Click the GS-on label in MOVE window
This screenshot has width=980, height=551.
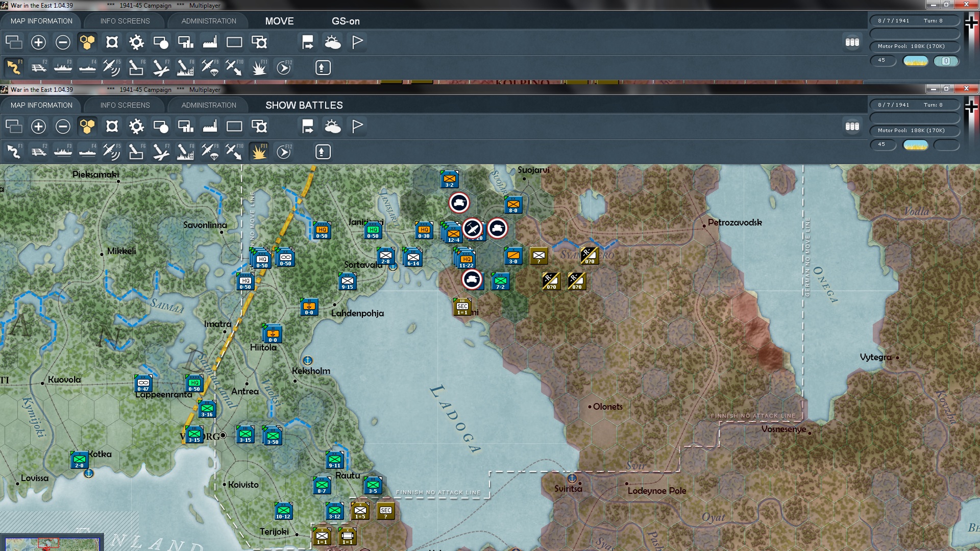point(346,21)
